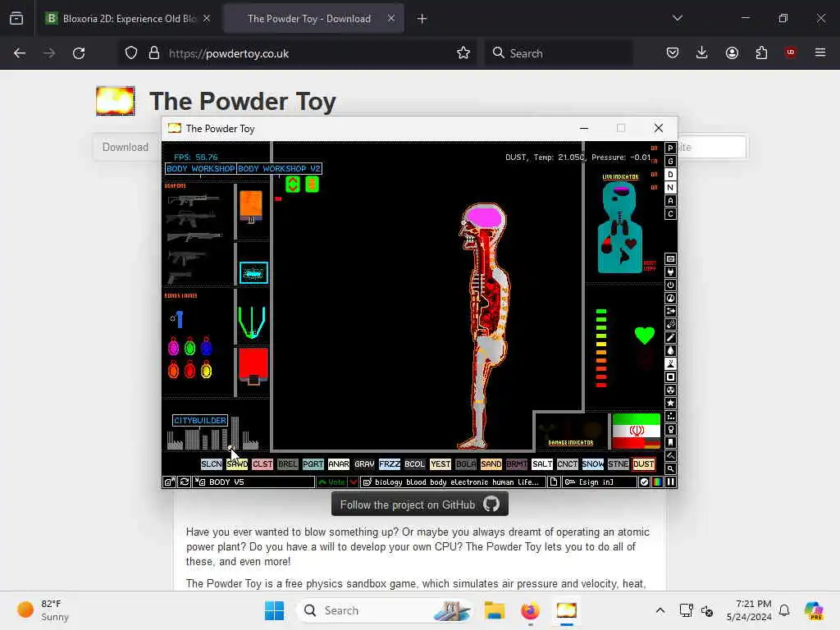Open the Powders category icon

[670, 363]
